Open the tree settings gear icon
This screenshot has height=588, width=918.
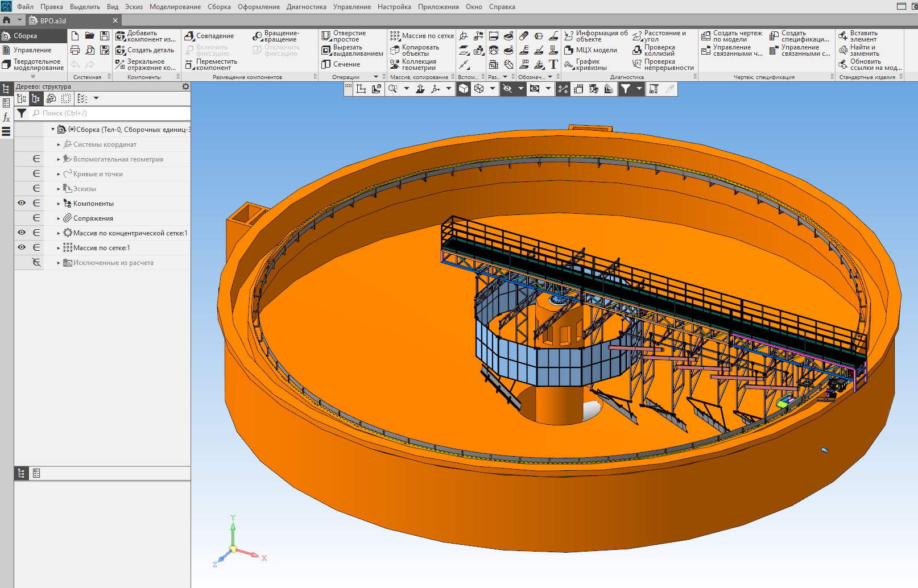click(185, 86)
